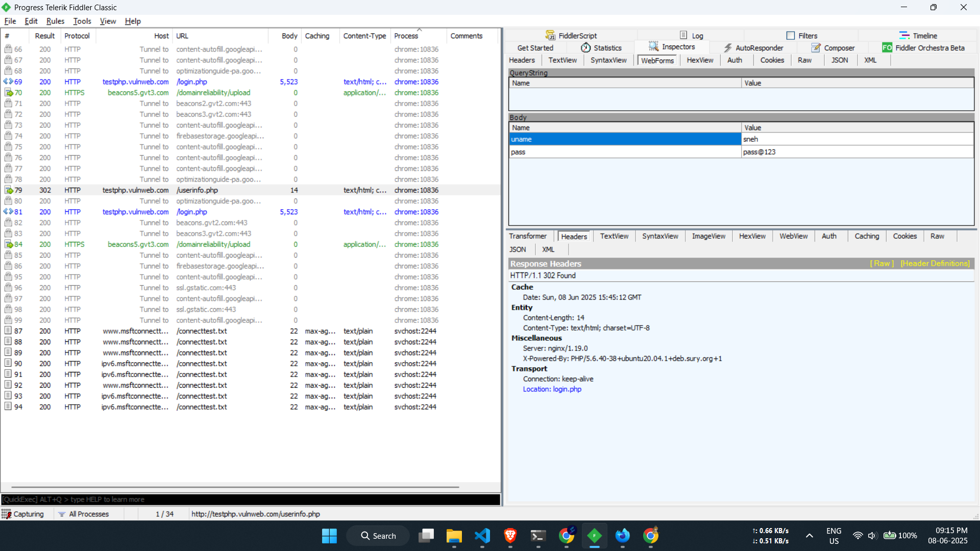Viewport: 980px width, 551px height.
Task: Sort by Content-Type column header
Action: pos(364,36)
